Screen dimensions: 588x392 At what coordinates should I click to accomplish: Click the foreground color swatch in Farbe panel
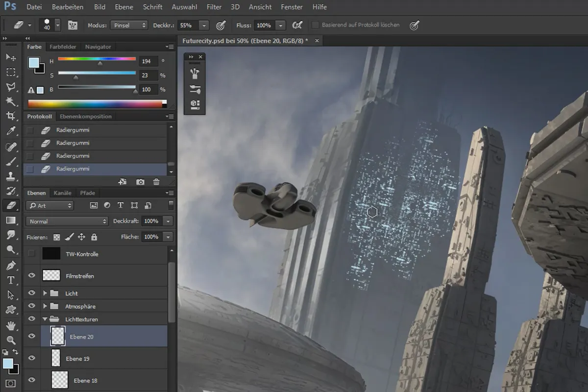click(x=33, y=62)
